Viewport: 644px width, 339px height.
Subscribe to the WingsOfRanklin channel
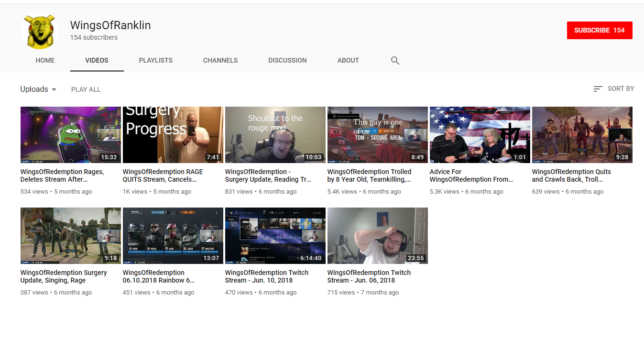click(600, 30)
